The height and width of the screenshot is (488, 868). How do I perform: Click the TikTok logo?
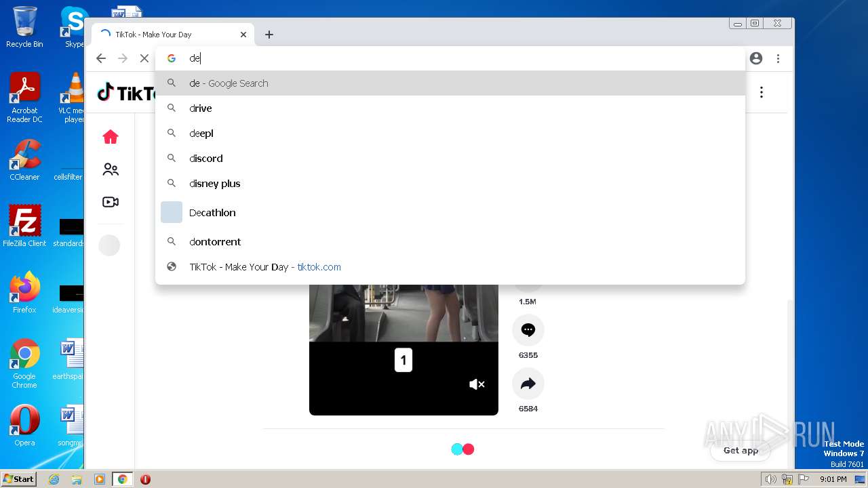[x=126, y=93]
